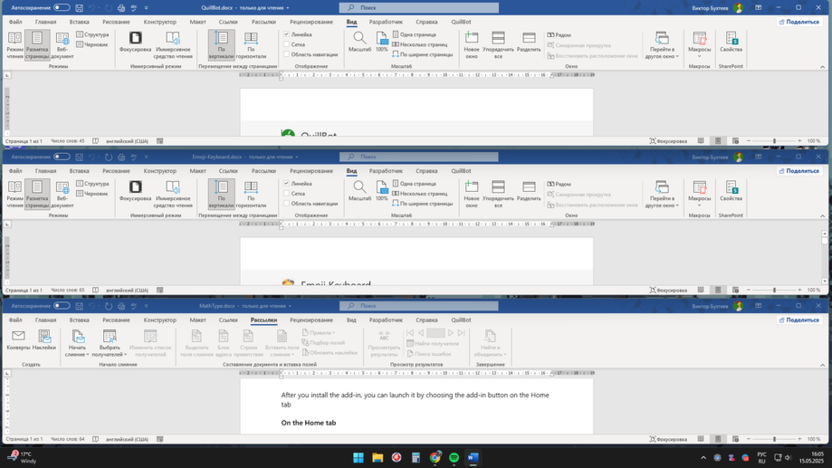
Task: Adjust zoom slider in Emoji-Keyboard.docx status bar
Action: point(774,290)
